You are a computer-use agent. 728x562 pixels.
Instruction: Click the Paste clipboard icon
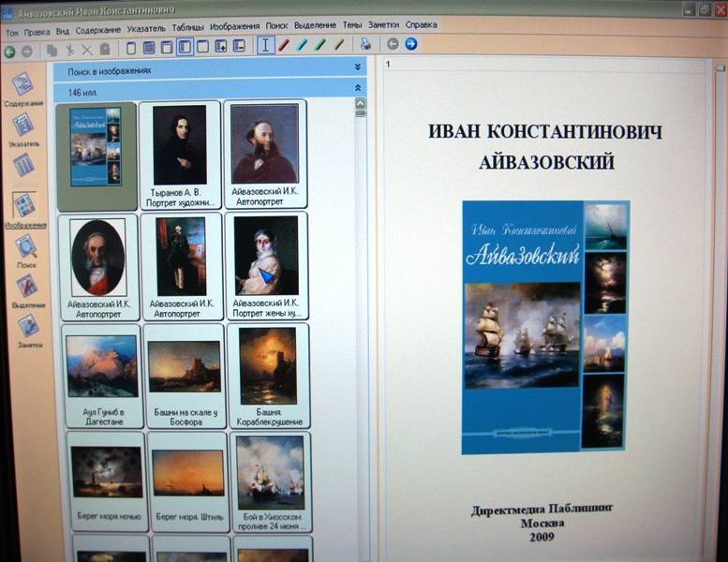pyautogui.click(x=105, y=49)
